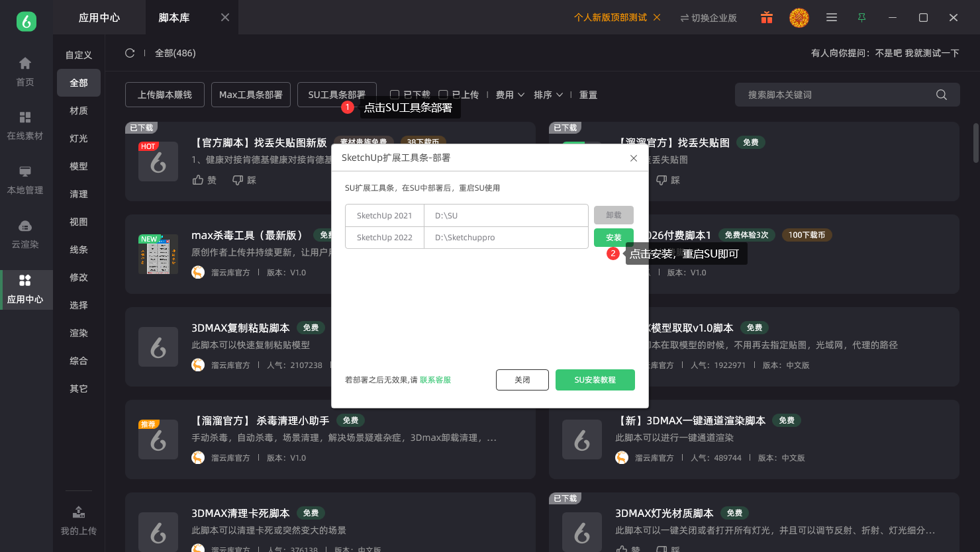Click the green app logo icon
The image size is (980, 552).
tap(26, 21)
